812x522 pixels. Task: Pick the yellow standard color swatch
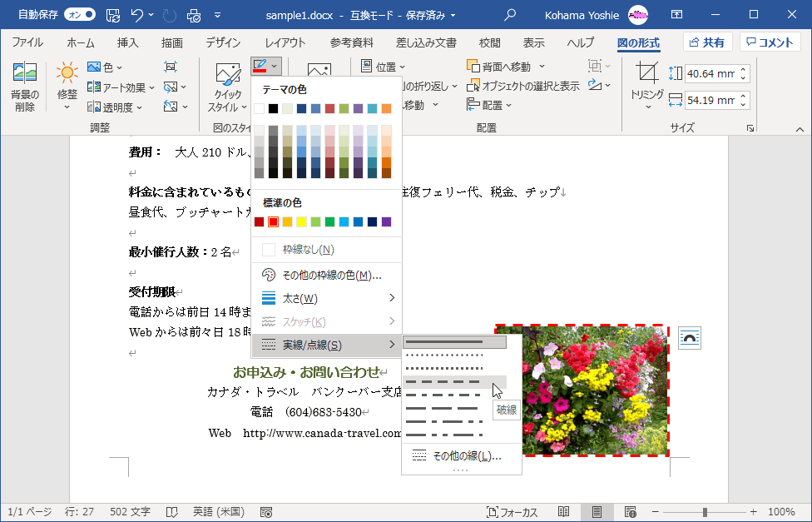301,222
